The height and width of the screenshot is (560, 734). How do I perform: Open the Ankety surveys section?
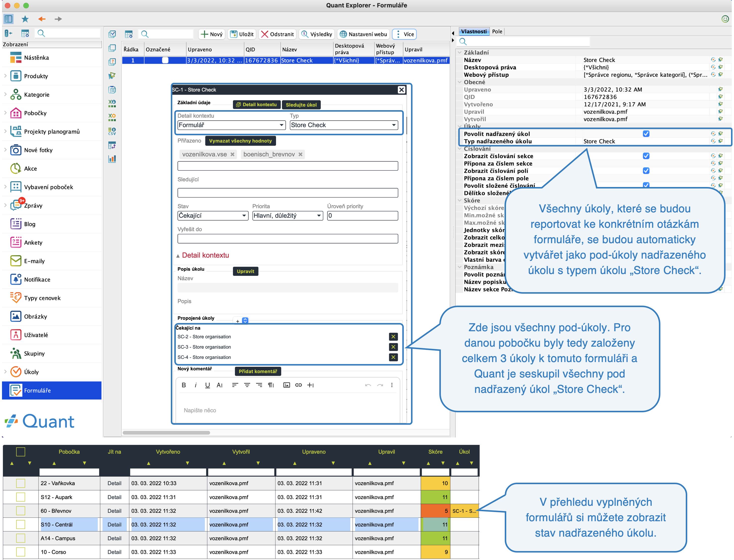(x=33, y=243)
